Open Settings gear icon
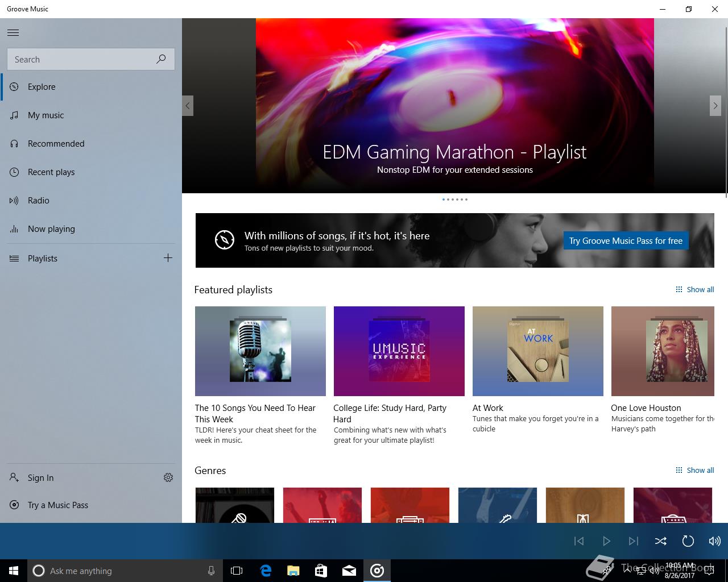 click(168, 477)
